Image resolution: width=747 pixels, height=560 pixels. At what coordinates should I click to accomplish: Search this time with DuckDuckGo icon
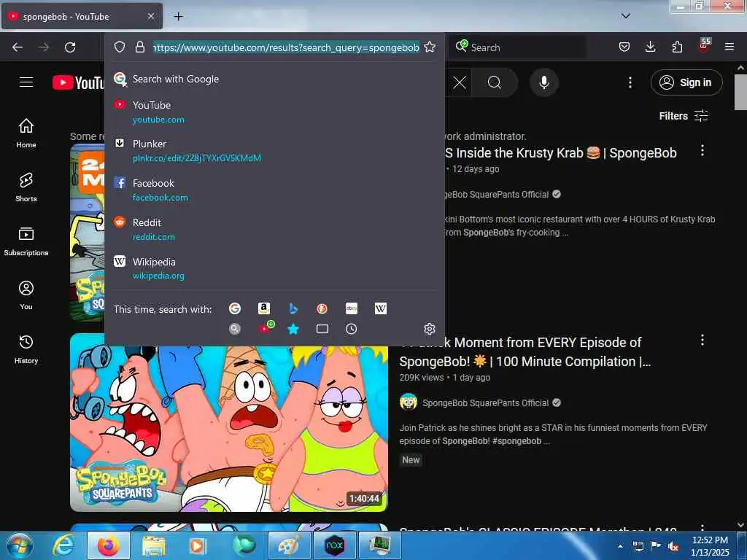(x=322, y=308)
